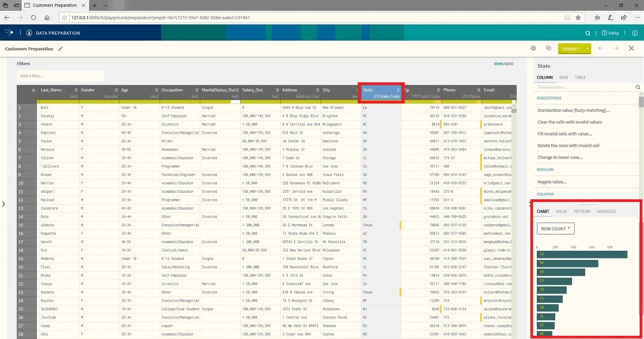The image size is (644, 339).
Task: Open the Help link in header
Action: coord(610,33)
